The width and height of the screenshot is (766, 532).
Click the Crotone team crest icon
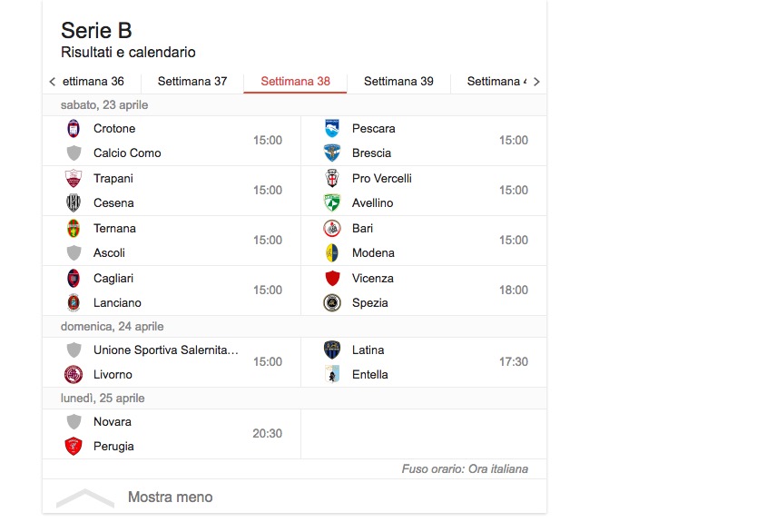click(74, 129)
